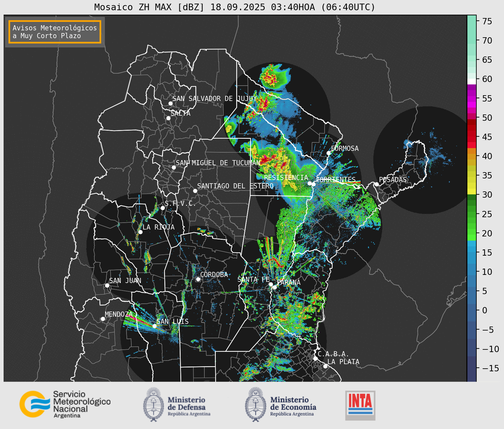Screen dimensions: 504x429
Task: Click the 0 tick label on colorbar
Action: 485,310
